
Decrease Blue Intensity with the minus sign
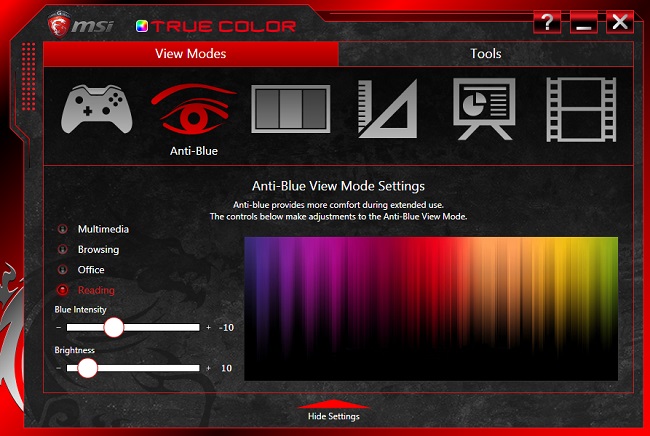click(x=58, y=327)
